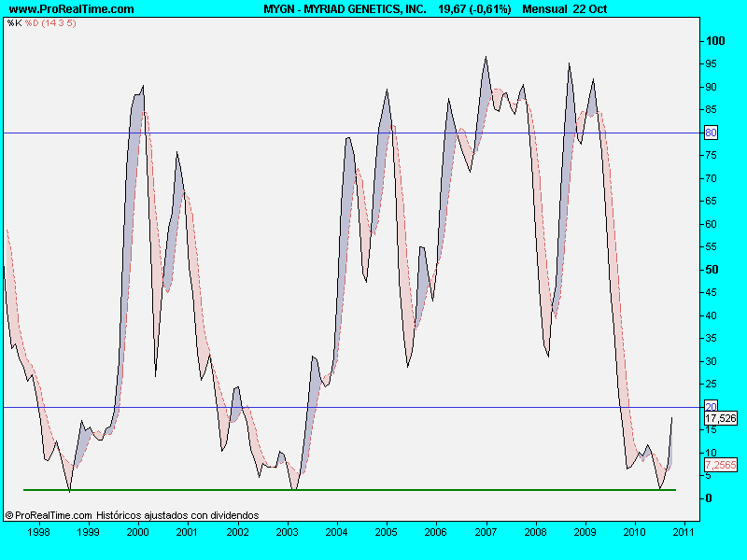
Task: Click the 2008 year label
Action: [535, 532]
